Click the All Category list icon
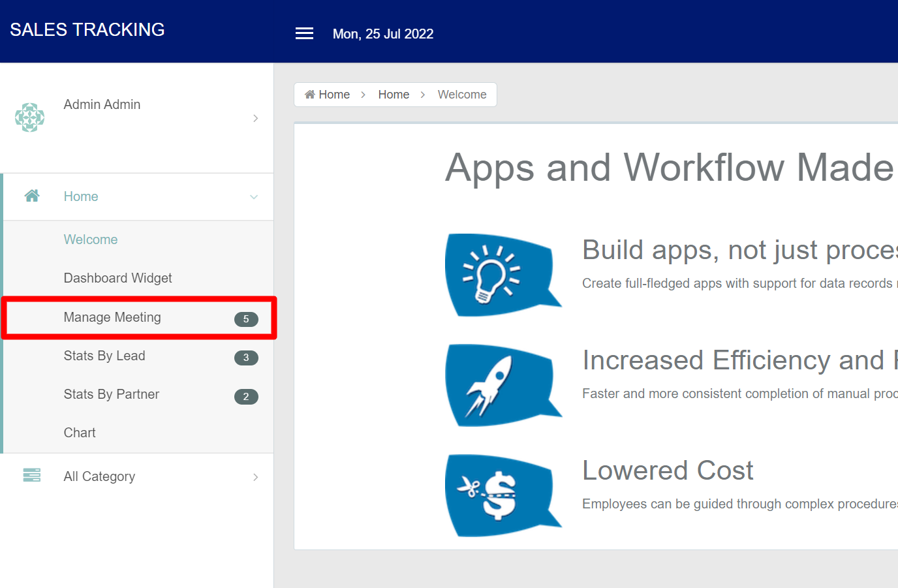This screenshot has width=898, height=588. coord(32,475)
